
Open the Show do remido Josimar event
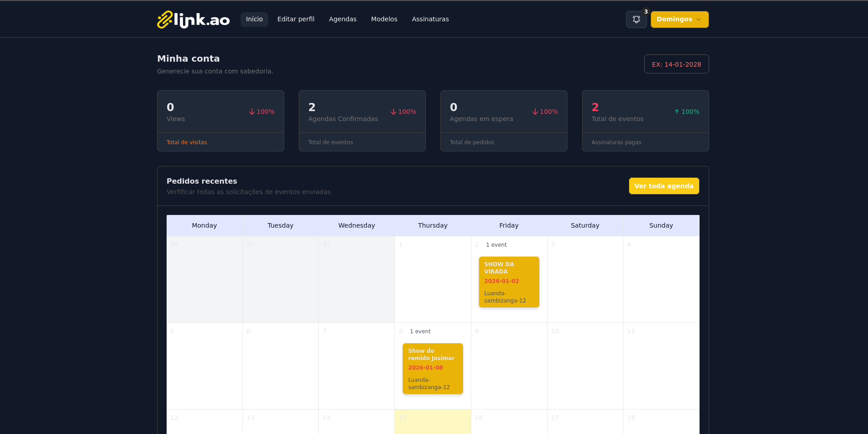point(433,368)
